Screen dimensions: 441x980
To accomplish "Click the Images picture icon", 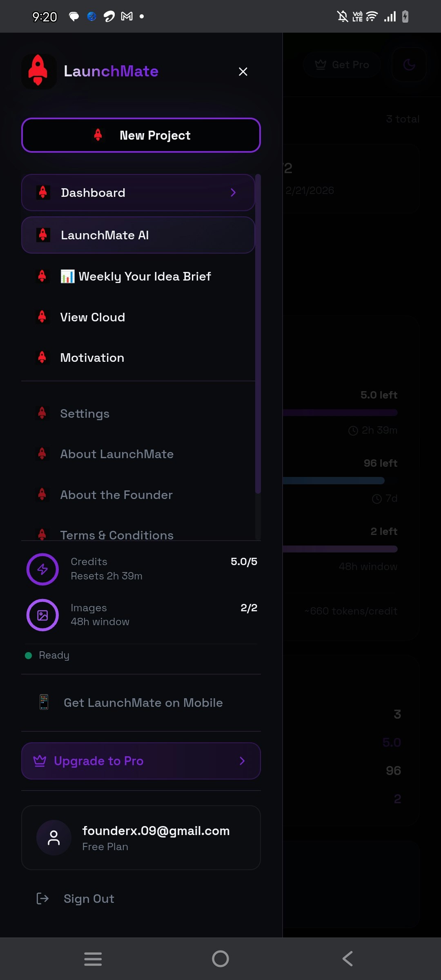I will 42,615.
